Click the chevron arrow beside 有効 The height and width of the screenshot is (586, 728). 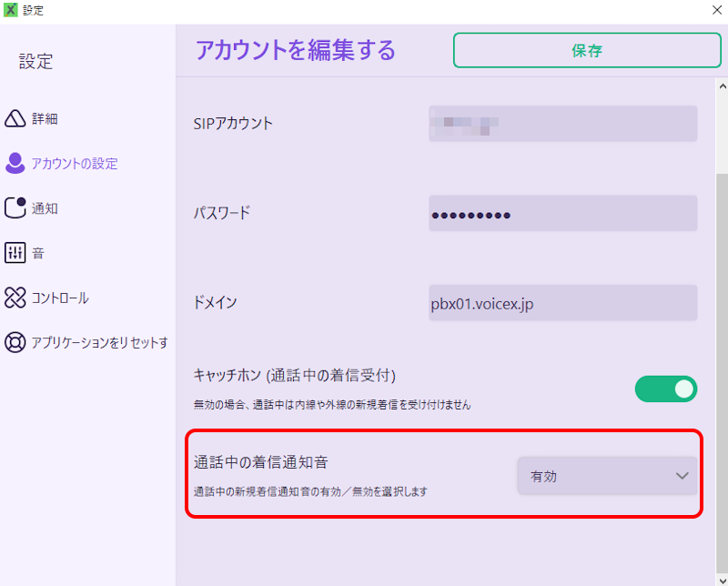tap(682, 476)
